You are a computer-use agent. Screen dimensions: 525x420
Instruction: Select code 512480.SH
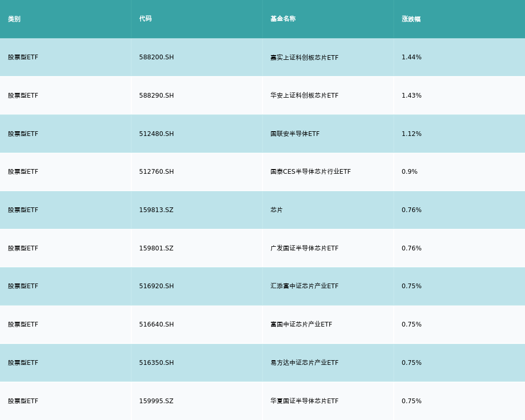click(156, 134)
